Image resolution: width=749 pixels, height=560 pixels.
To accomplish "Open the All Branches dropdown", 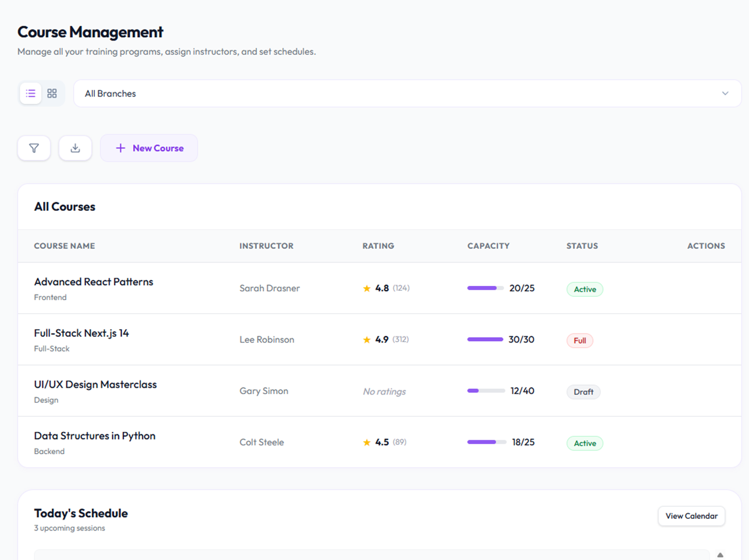I will 407,93.
